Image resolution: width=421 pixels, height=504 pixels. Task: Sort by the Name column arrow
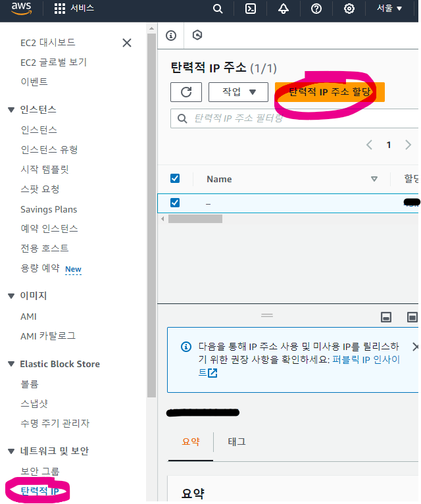(x=374, y=179)
